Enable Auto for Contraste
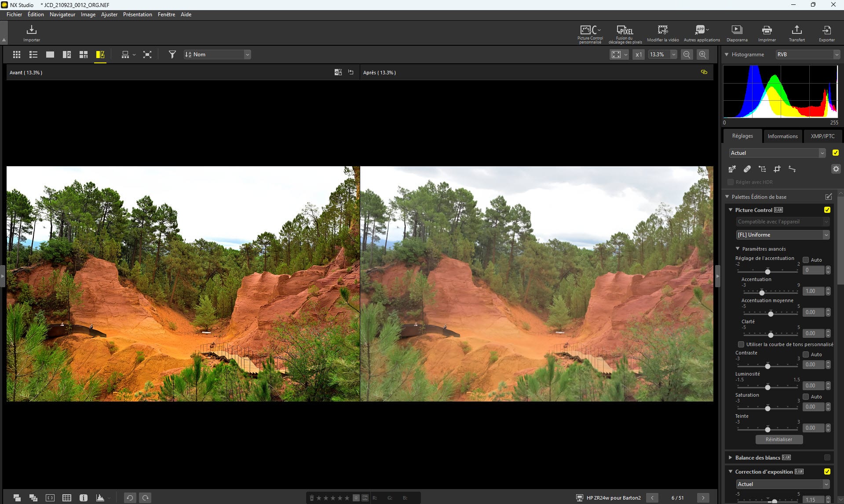Screen dimensions: 844x504 [806, 354]
